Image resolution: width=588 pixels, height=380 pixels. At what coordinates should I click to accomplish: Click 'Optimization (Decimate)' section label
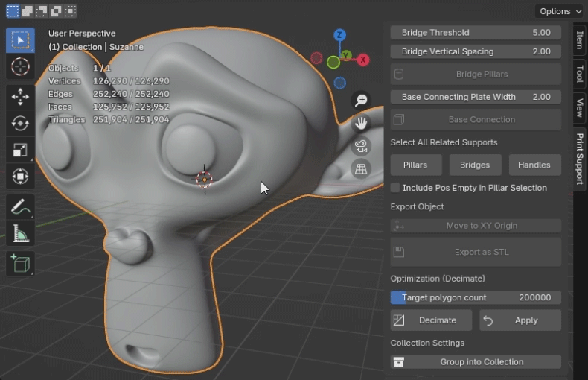(x=438, y=279)
